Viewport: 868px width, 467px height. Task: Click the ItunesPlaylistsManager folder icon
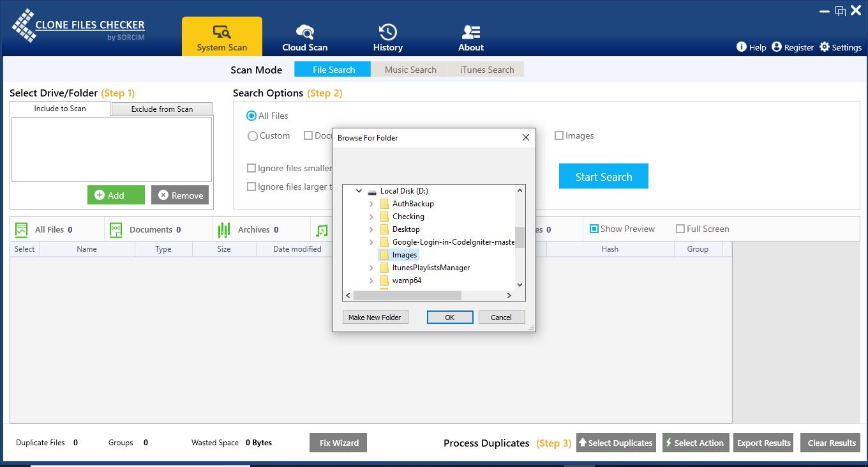click(384, 268)
